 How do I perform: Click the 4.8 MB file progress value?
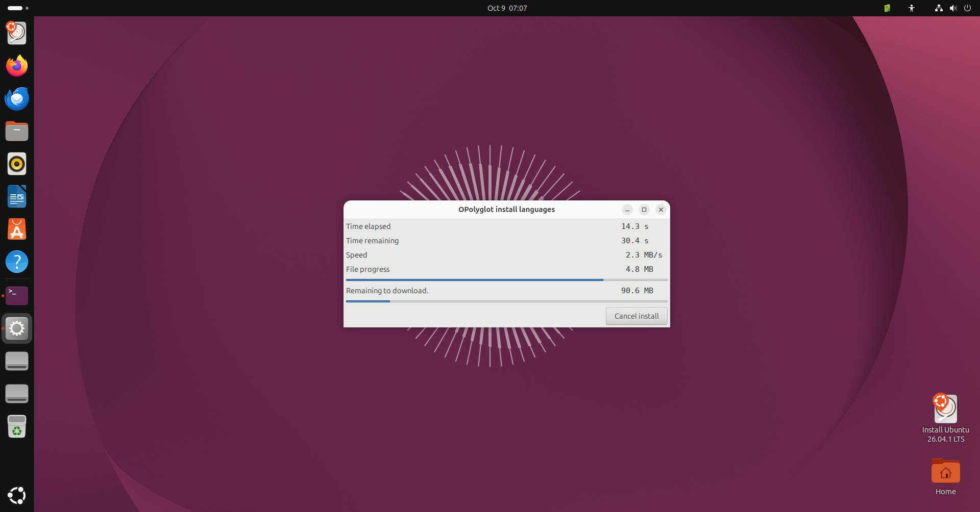tap(639, 269)
